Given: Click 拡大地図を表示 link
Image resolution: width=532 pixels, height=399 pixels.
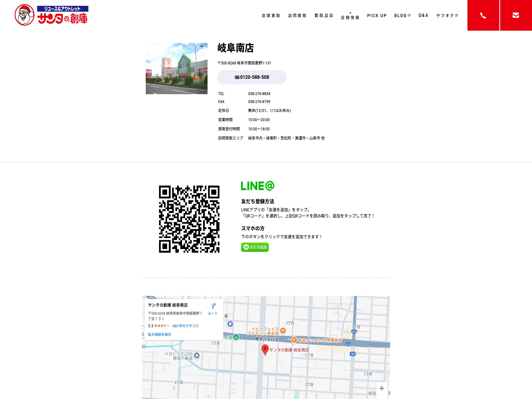Looking at the screenshot, I should [x=160, y=334].
